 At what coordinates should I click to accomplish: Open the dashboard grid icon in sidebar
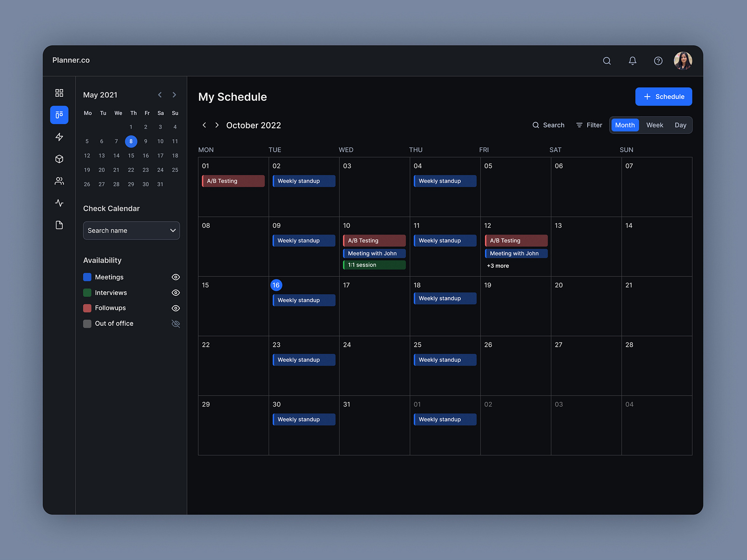tap(59, 92)
